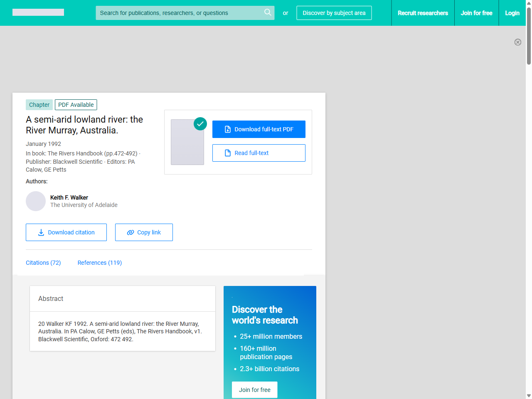Select Login from the navigation bar

[x=512, y=13]
